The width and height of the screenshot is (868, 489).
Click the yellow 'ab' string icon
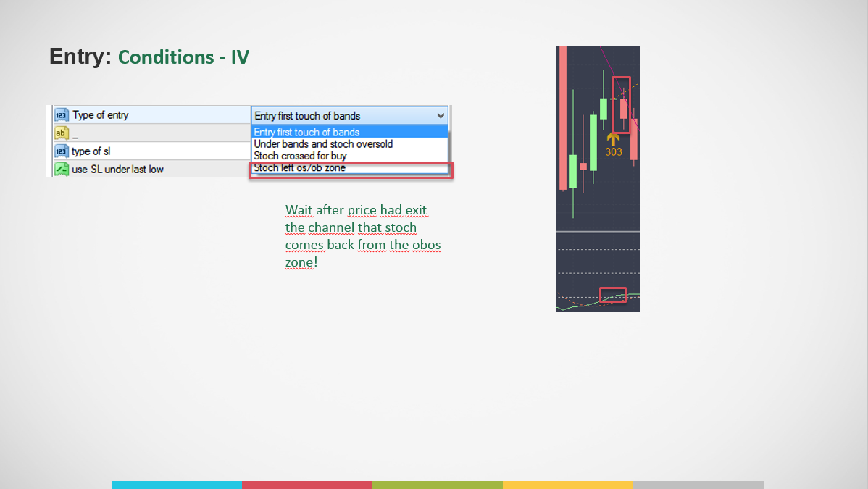coord(62,133)
